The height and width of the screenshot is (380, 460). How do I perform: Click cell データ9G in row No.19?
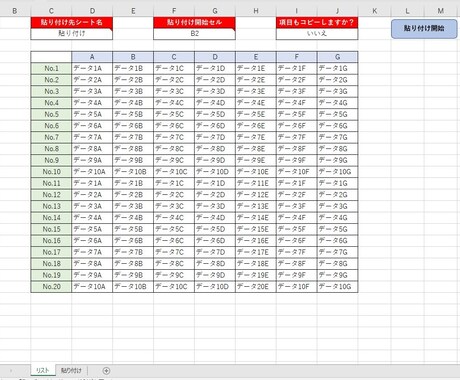click(x=337, y=275)
